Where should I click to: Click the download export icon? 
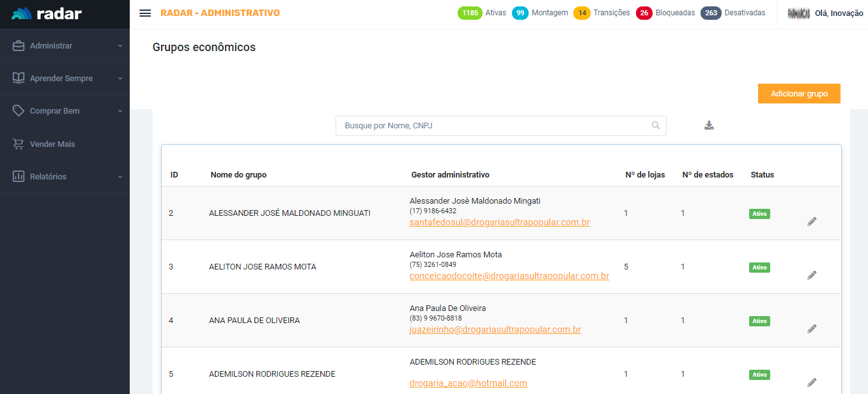[x=709, y=125]
